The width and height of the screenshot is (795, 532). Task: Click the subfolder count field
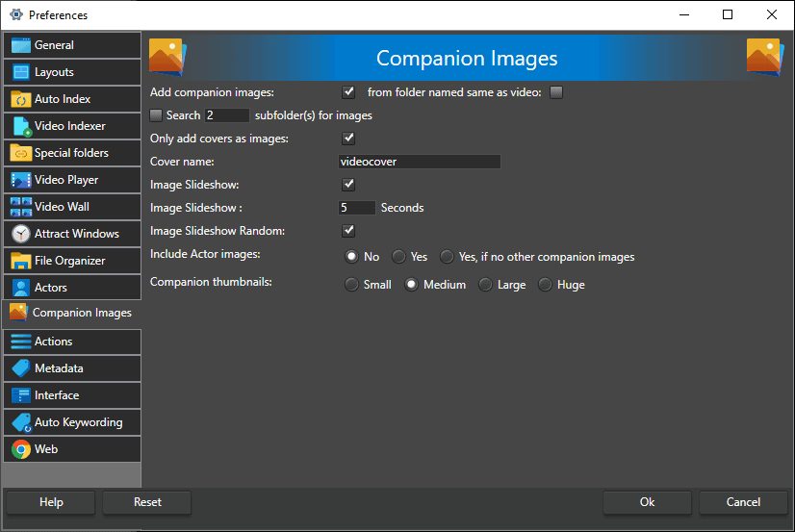pyautogui.click(x=226, y=115)
